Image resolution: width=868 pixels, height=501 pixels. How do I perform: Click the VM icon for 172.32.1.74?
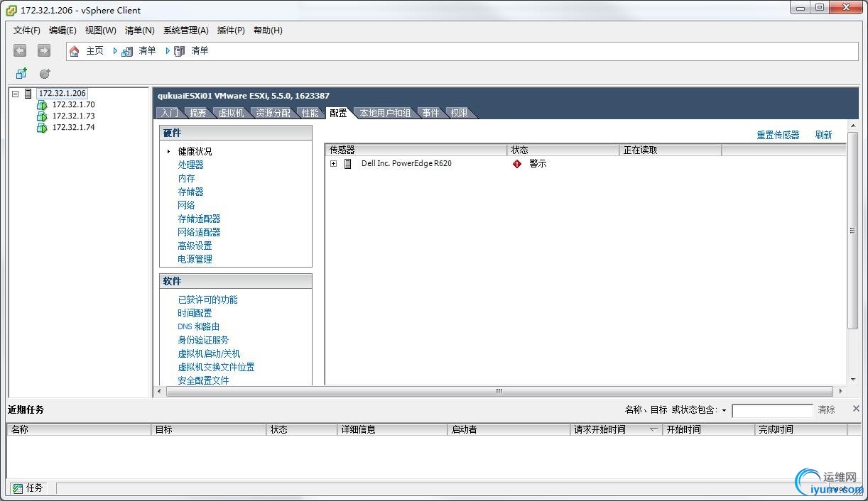point(42,128)
